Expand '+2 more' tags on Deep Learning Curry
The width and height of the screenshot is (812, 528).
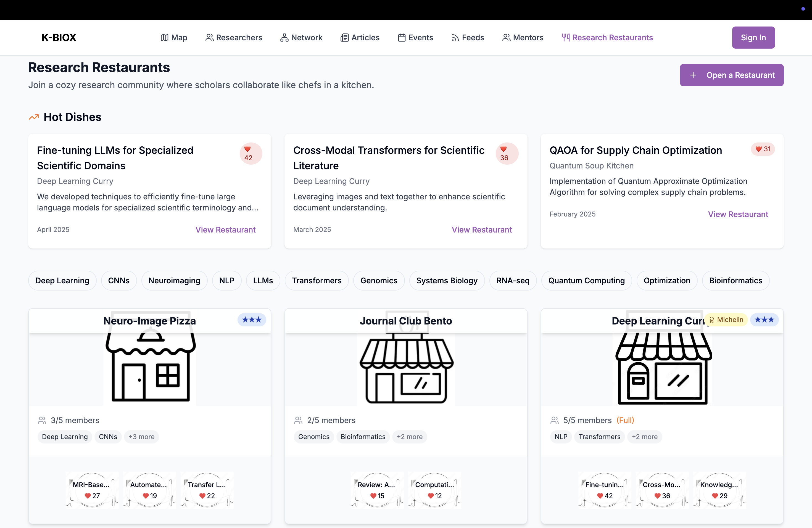tap(644, 437)
